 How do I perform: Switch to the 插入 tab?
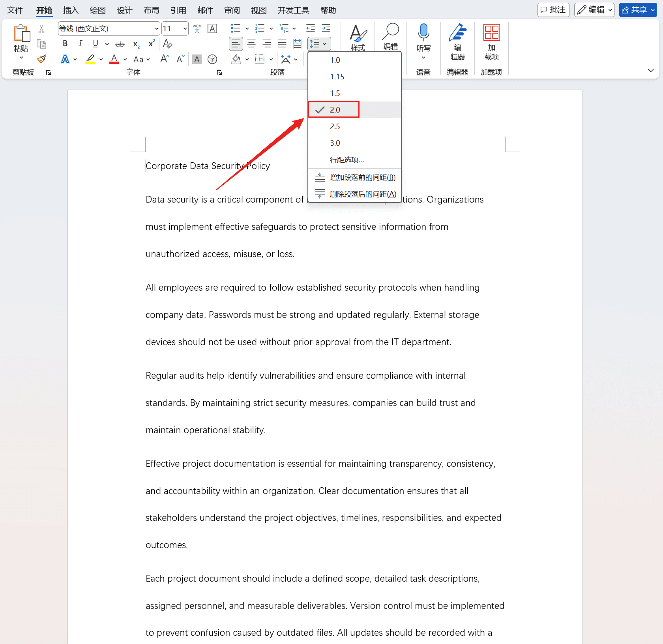[x=71, y=10]
